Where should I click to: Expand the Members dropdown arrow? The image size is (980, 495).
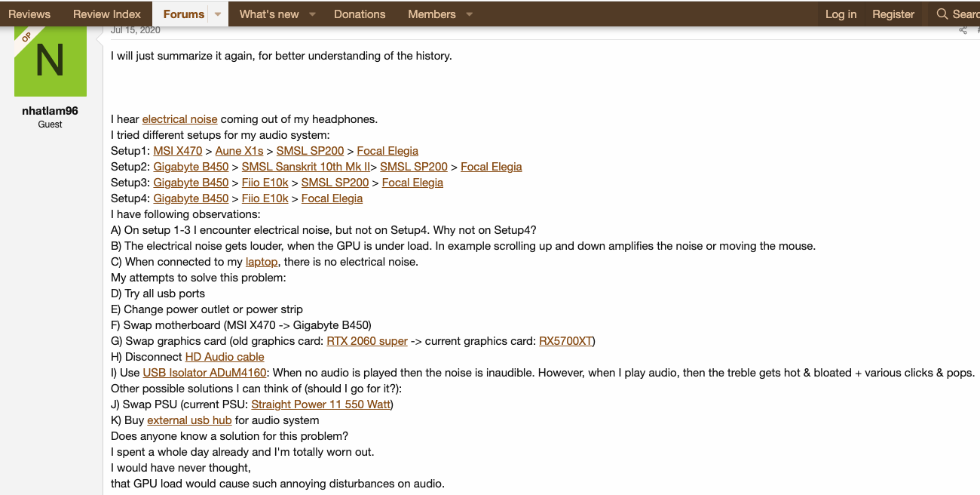point(469,14)
